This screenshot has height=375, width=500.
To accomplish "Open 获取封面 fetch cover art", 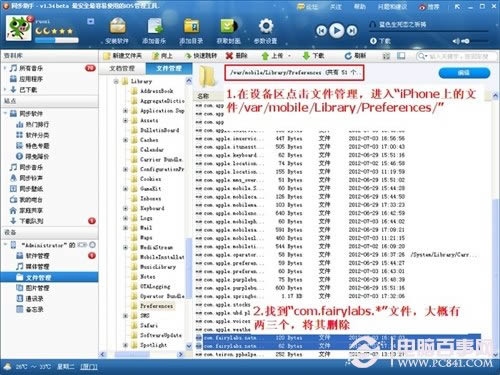I will [x=229, y=31].
